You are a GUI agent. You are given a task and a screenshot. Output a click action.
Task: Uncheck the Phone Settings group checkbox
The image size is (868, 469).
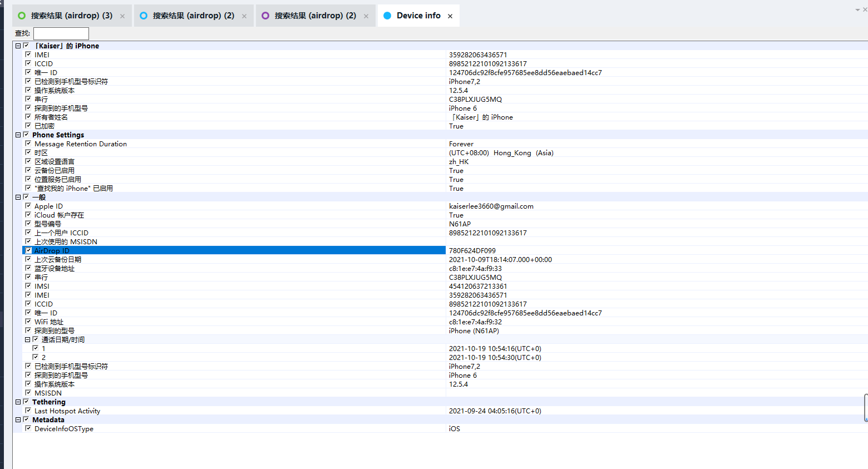pyautogui.click(x=26, y=135)
